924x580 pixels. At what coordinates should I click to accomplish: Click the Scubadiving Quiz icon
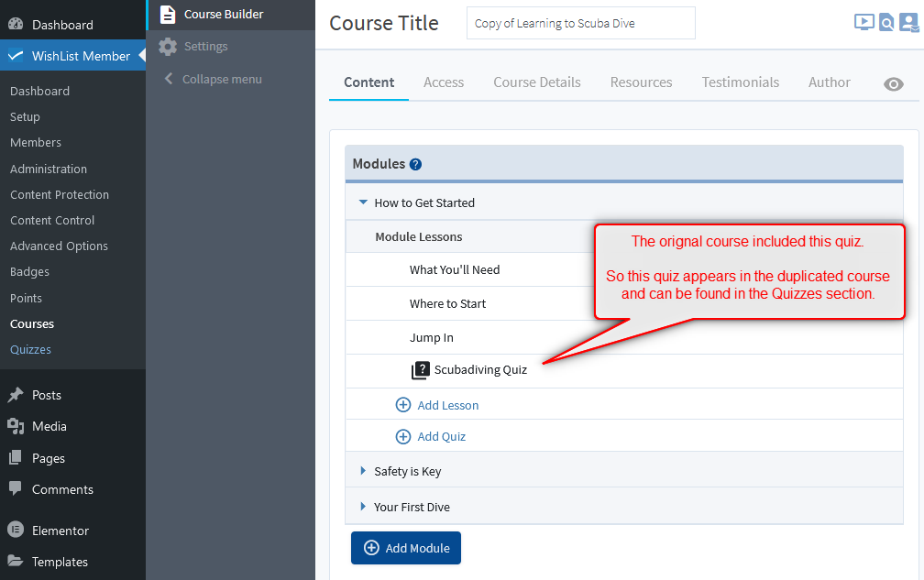(420, 370)
